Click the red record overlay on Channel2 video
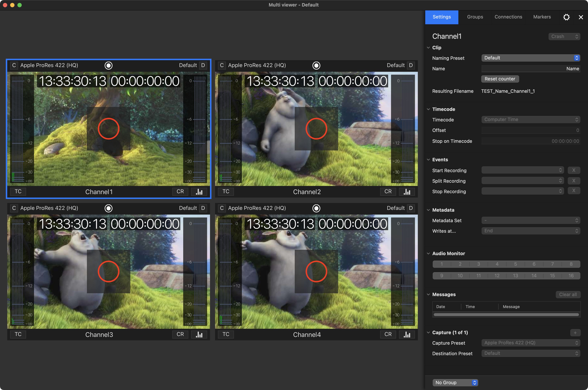The image size is (588, 390). (x=316, y=129)
